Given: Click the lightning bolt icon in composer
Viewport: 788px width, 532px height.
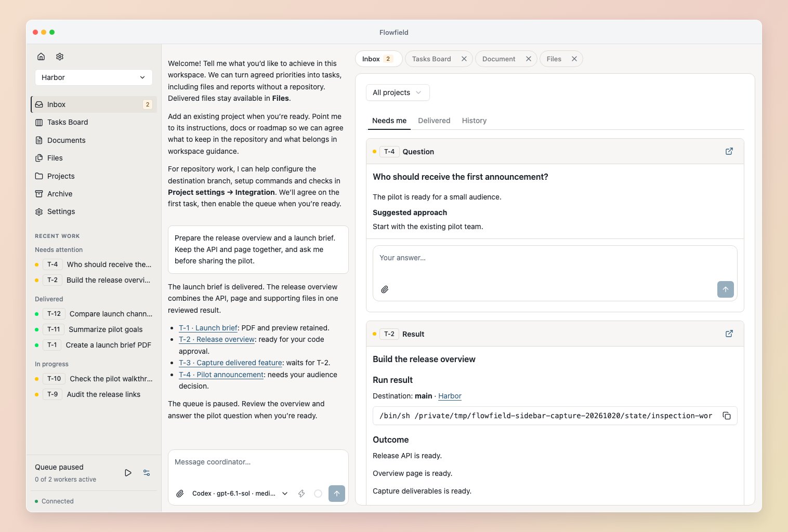Looking at the screenshot, I should pyautogui.click(x=301, y=494).
